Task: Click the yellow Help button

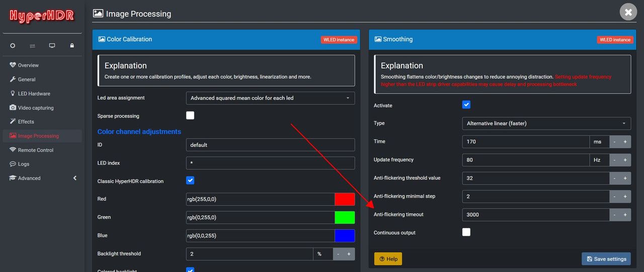Action: click(x=388, y=259)
